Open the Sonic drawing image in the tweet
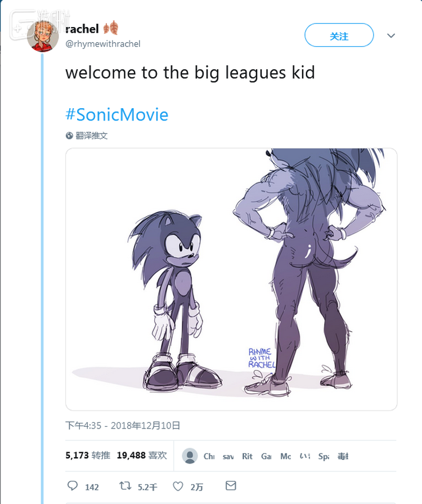This screenshot has height=504, width=422. click(231, 279)
